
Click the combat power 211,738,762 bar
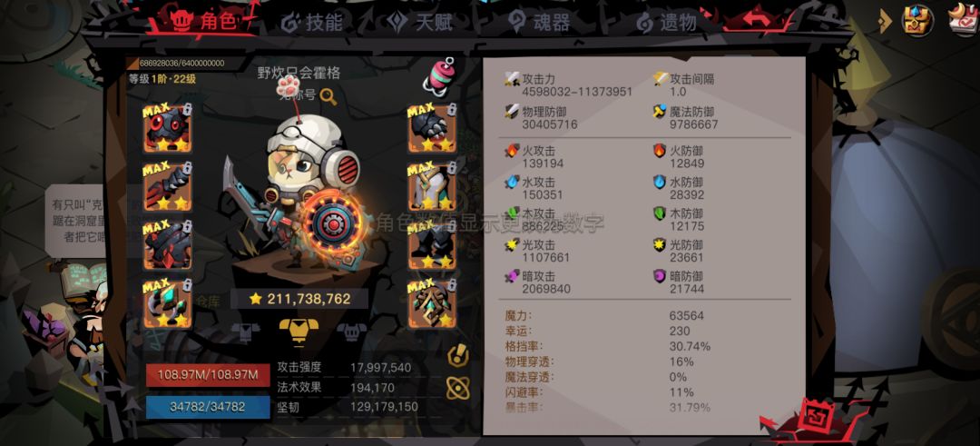click(299, 299)
